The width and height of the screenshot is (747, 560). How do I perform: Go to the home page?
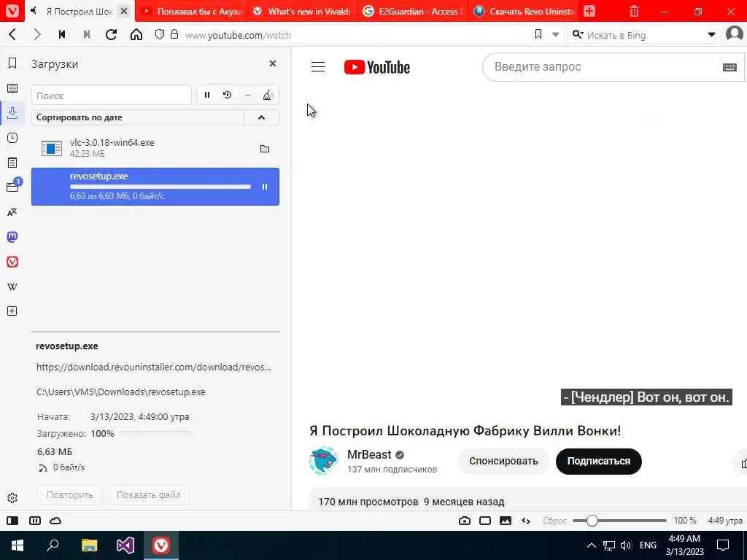pyautogui.click(x=136, y=34)
